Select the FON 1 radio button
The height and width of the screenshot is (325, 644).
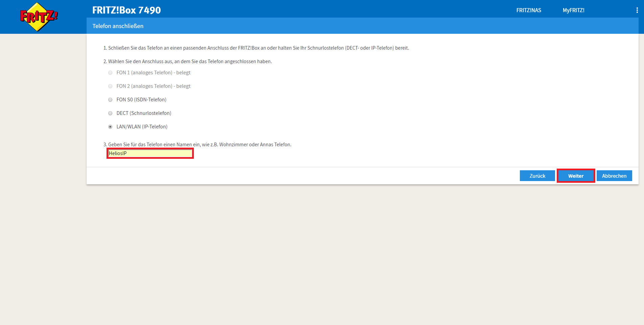tap(110, 73)
